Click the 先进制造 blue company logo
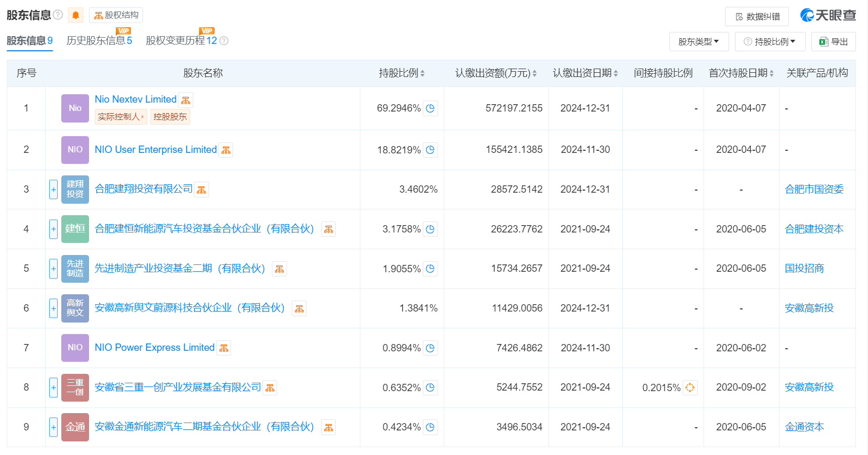868x455 pixels. 75,269
